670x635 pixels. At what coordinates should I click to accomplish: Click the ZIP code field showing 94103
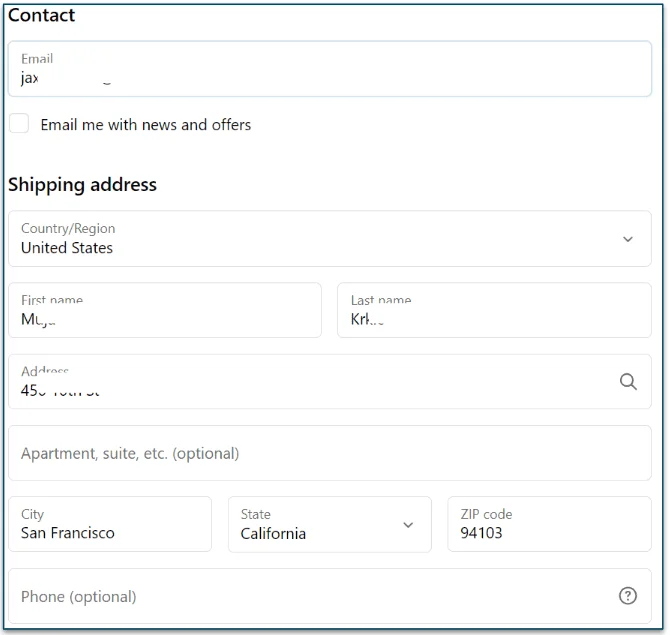(549, 525)
